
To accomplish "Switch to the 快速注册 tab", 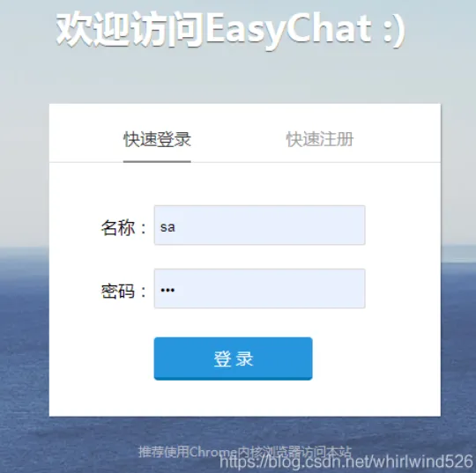I will coord(320,139).
